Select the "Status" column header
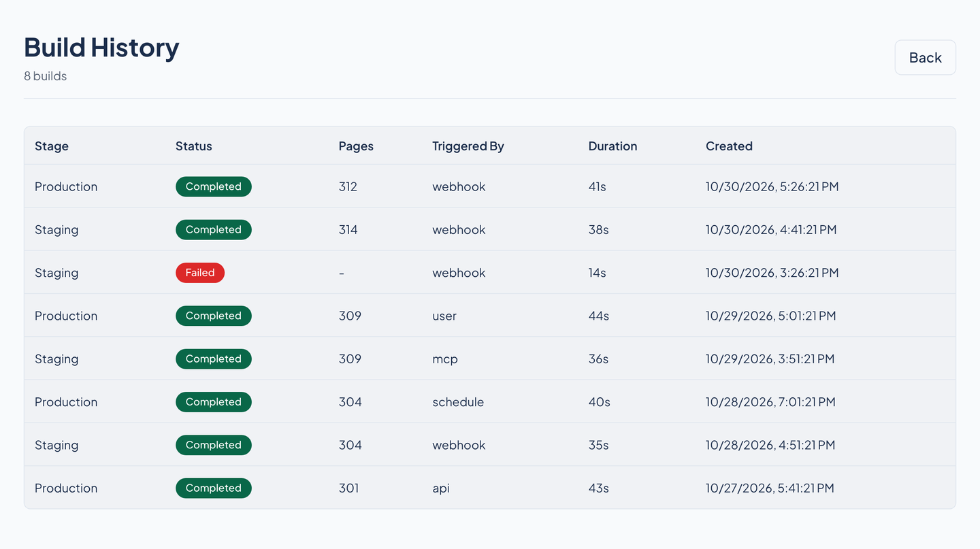 click(194, 146)
